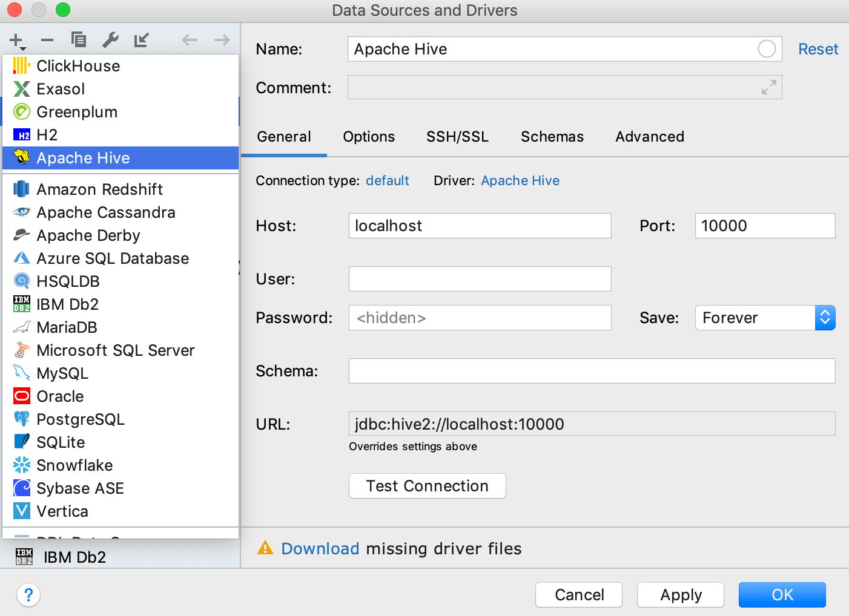Open driver settings wrench icon

[110, 40]
